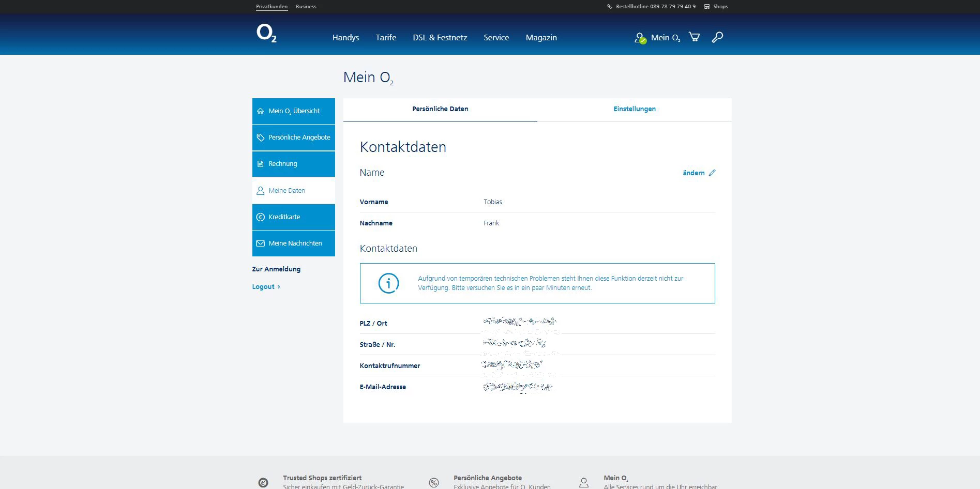This screenshot has height=489, width=980.
Task: Click the Shops link in top bar
Action: [720, 7]
